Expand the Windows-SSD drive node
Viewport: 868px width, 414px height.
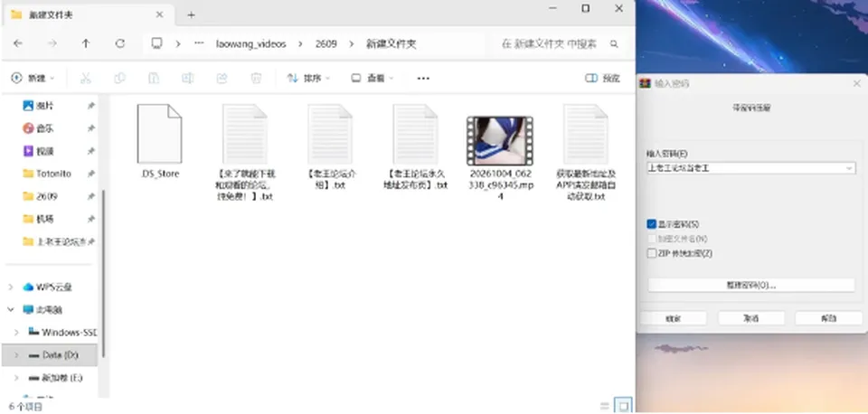pos(17,332)
